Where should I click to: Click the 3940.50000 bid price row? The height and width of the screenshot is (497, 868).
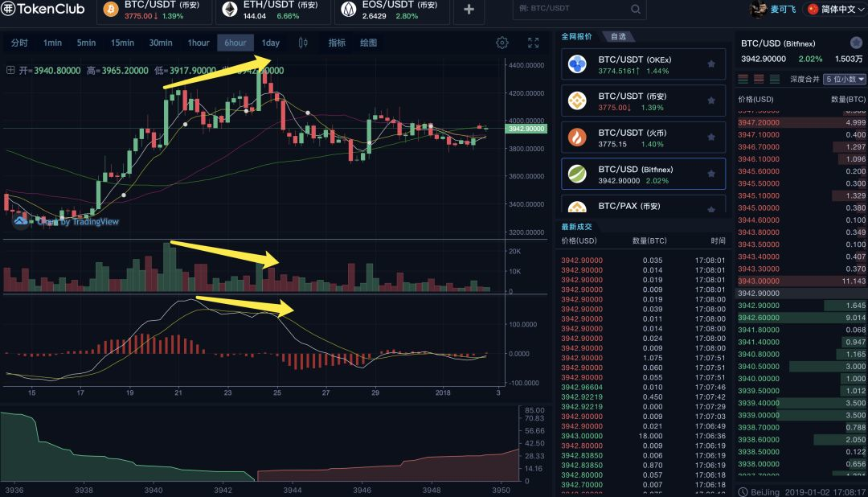pos(801,366)
